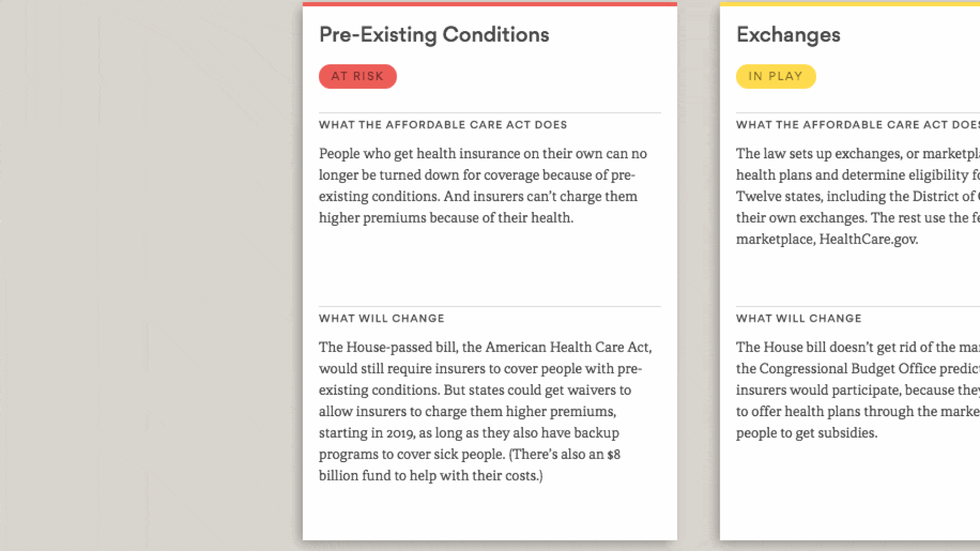Click the divider above WHAT WILL CHANGE in Pre-Existing card
Viewport: 980px width, 551px height.
click(489, 306)
